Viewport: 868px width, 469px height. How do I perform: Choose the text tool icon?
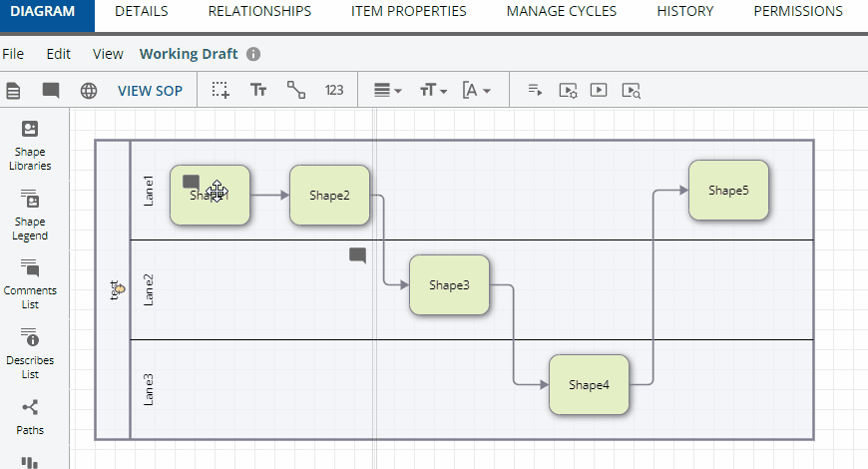coord(258,90)
